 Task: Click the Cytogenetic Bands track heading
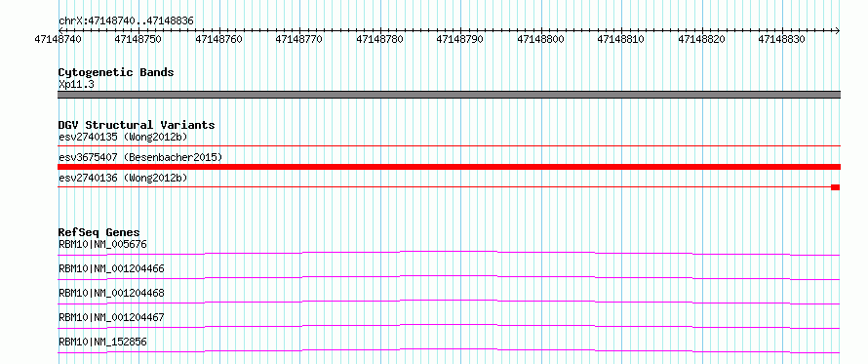click(x=116, y=72)
